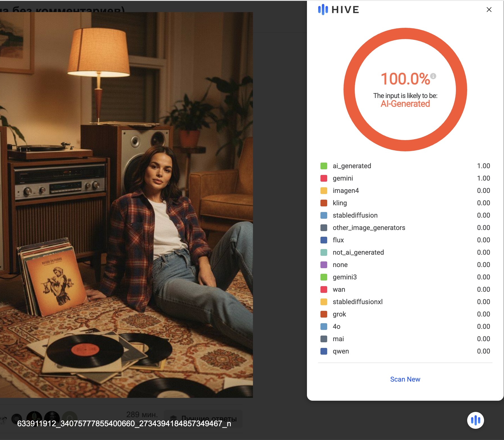Click the photo of woman with records

126,205
